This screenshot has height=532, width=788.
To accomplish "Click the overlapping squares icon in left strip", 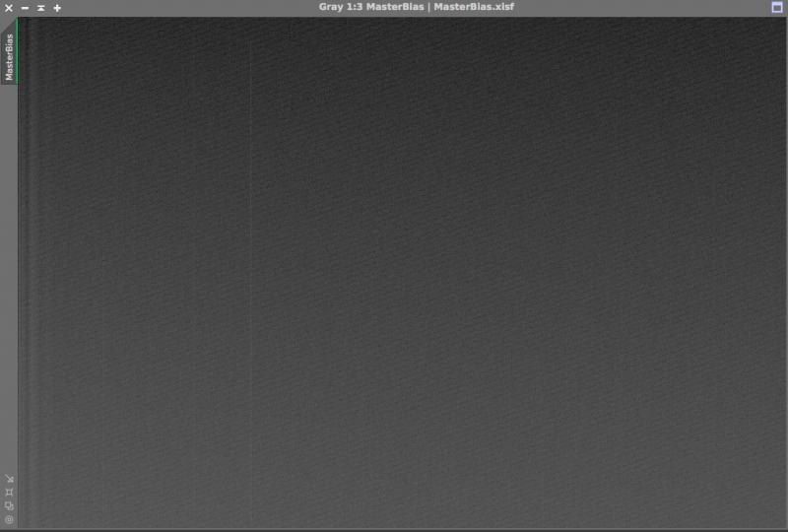I will click(9, 505).
